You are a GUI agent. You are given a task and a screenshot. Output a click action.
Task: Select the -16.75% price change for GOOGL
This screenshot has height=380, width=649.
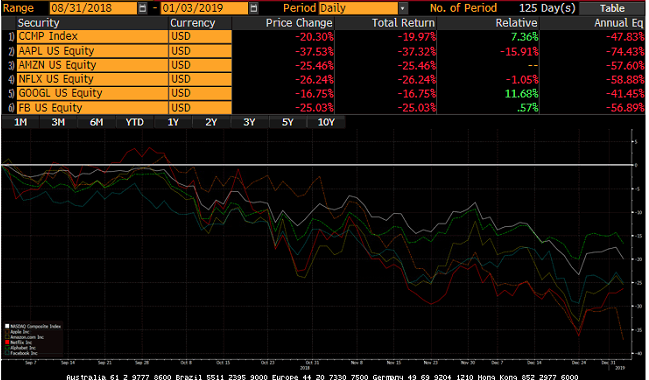point(314,94)
